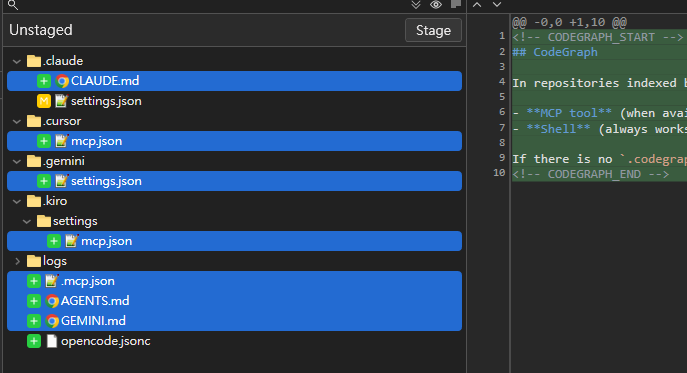This screenshot has height=373, width=687.
Task: Expand the logs folder
Action: (17, 261)
